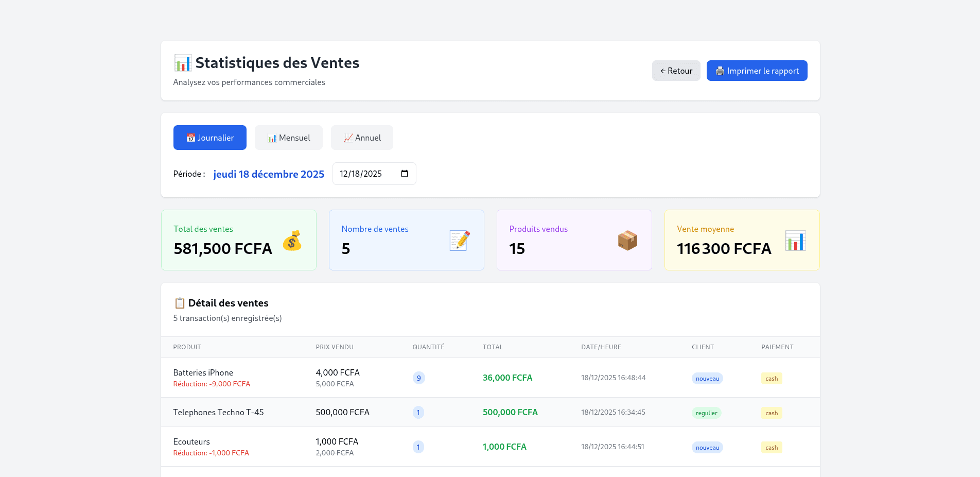
Task: Click the line chart icon on Annuel button
Action: pos(347,138)
